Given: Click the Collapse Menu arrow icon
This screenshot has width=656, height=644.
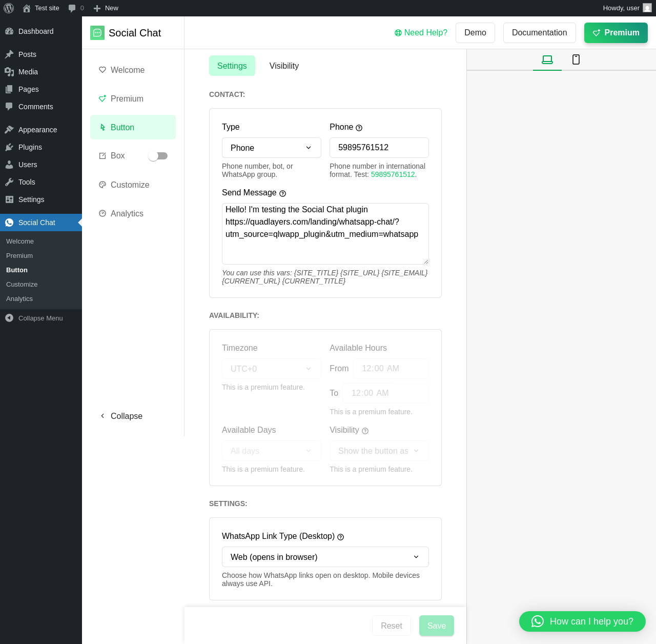Looking at the screenshot, I should pos(9,318).
